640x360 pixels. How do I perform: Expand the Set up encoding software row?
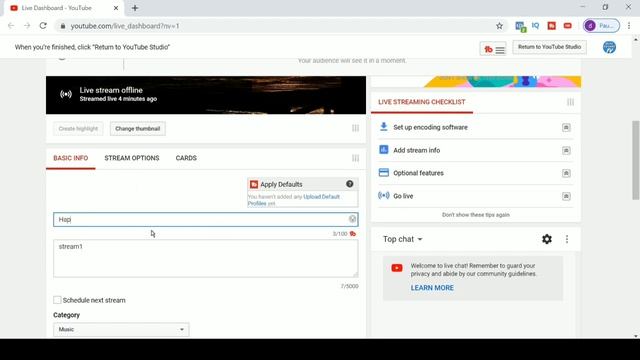click(566, 127)
